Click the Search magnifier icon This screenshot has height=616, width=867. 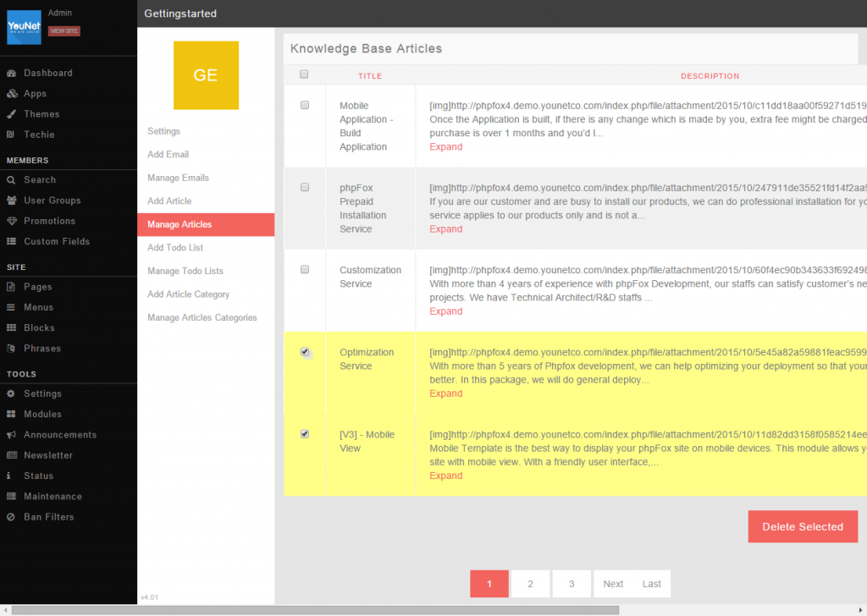point(11,179)
